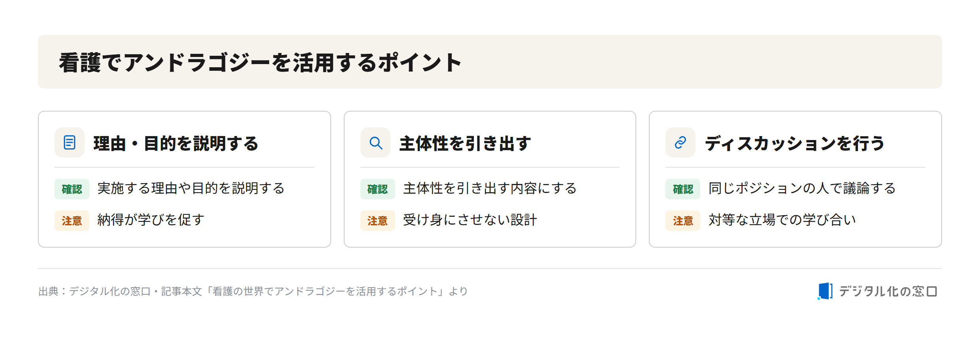The width and height of the screenshot is (980, 337).
Task: Click the link icon beside ディスカッションを行う
Action: pyautogui.click(x=680, y=142)
